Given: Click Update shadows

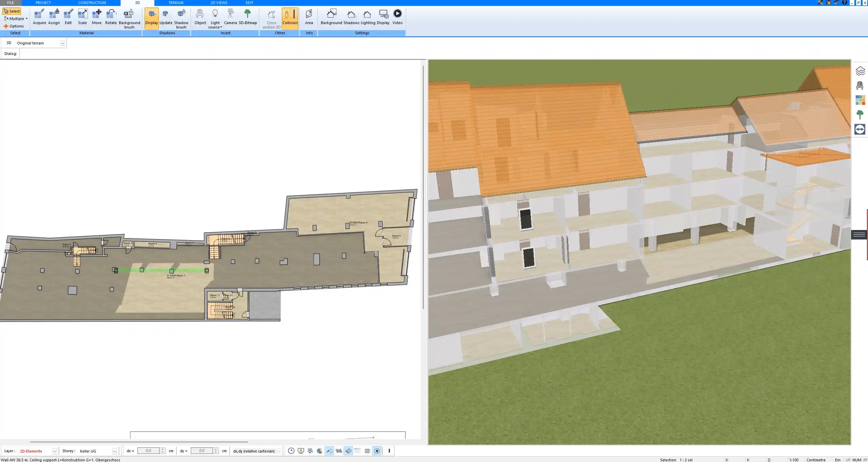Looking at the screenshot, I should click(166, 18).
